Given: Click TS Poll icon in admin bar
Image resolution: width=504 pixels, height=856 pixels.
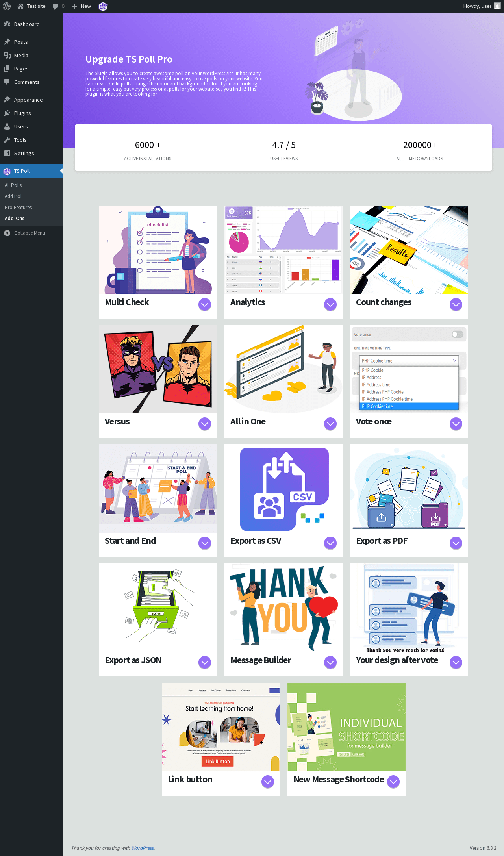Looking at the screenshot, I should coord(103,6).
